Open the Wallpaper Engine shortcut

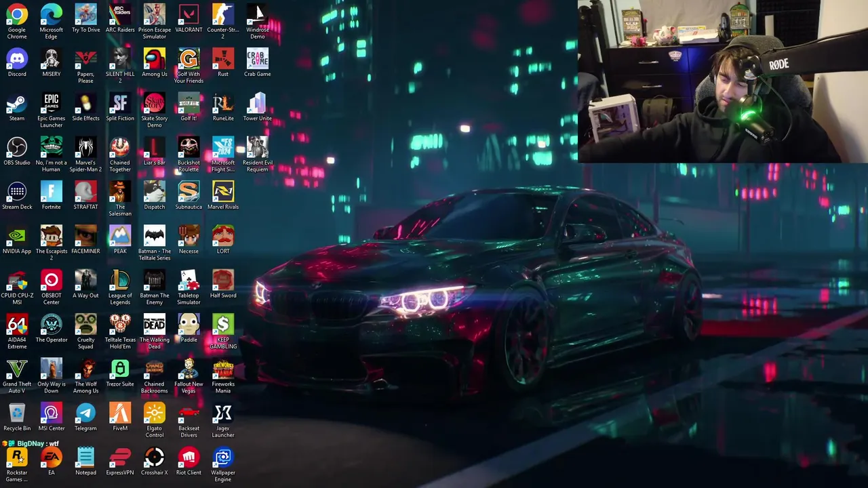point(223,464)
